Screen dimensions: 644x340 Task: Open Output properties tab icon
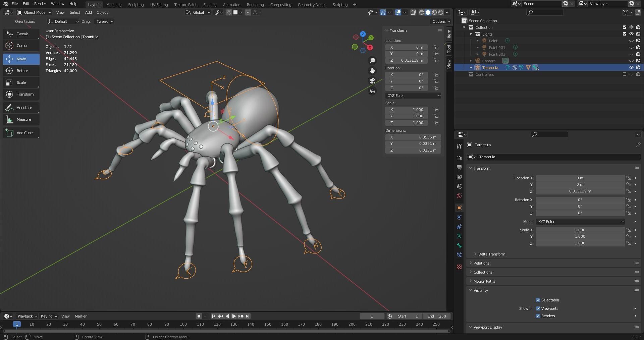pyautogui.click(x=459, y=167)
